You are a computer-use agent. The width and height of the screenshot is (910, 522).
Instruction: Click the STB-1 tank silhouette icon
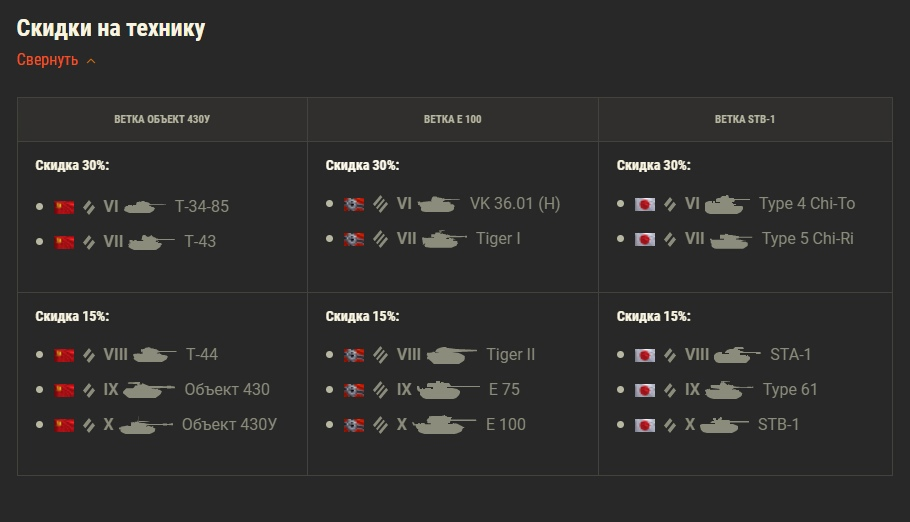724,425
